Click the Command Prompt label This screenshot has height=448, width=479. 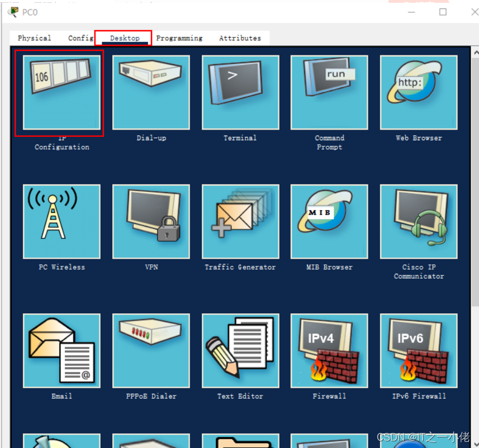(x=329, y=142)
